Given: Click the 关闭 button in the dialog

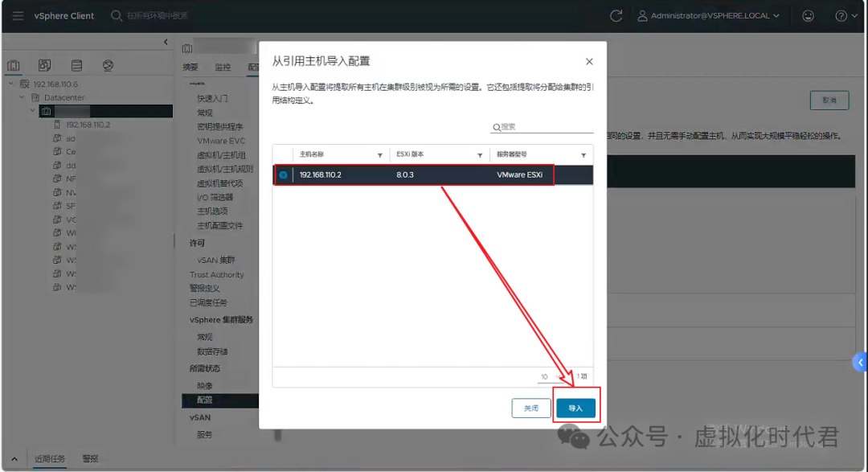Looking at the screenshot, I should pyautogui.click(x=530, y=407).
